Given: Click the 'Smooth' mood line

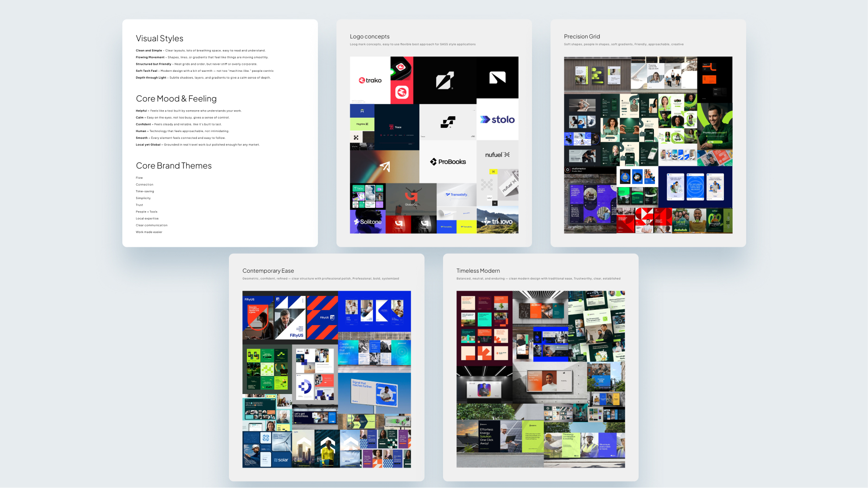Looking at the screenshot, I should click(181, 138).
